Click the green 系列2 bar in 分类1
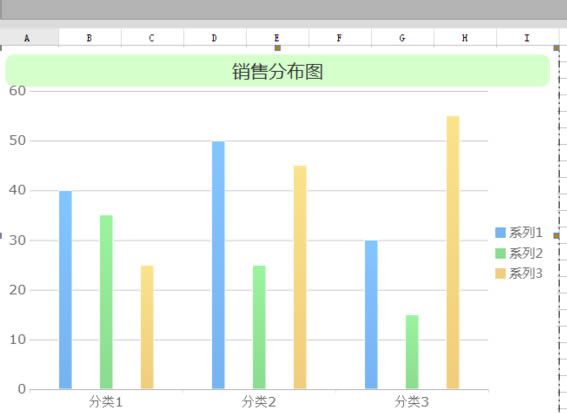This screenshot has width=567, height=413. [106, 302]
